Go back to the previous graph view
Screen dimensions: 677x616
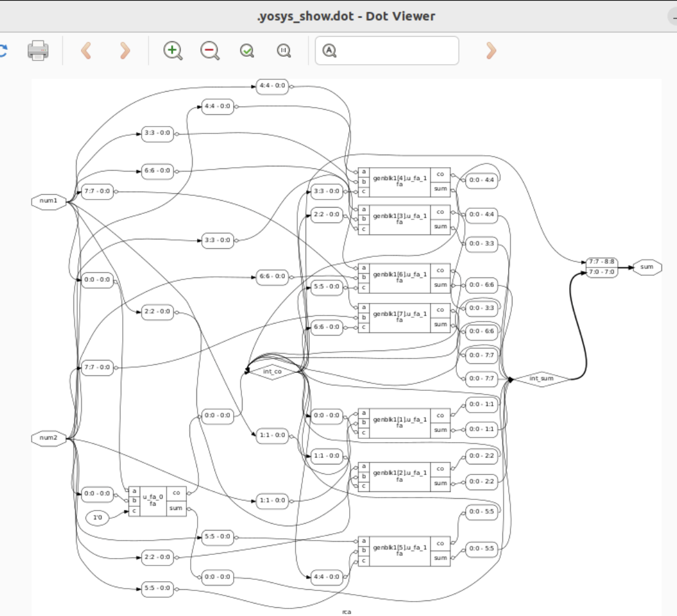87,51
